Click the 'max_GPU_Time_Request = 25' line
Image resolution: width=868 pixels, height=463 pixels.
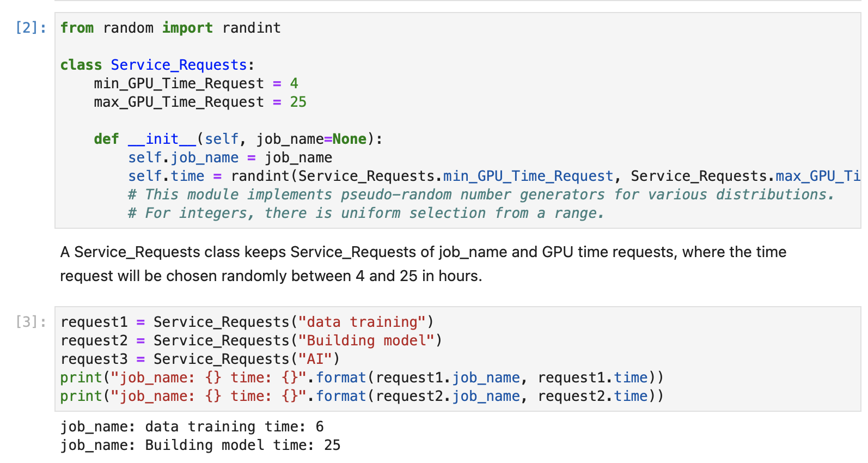tap(200, 102)
